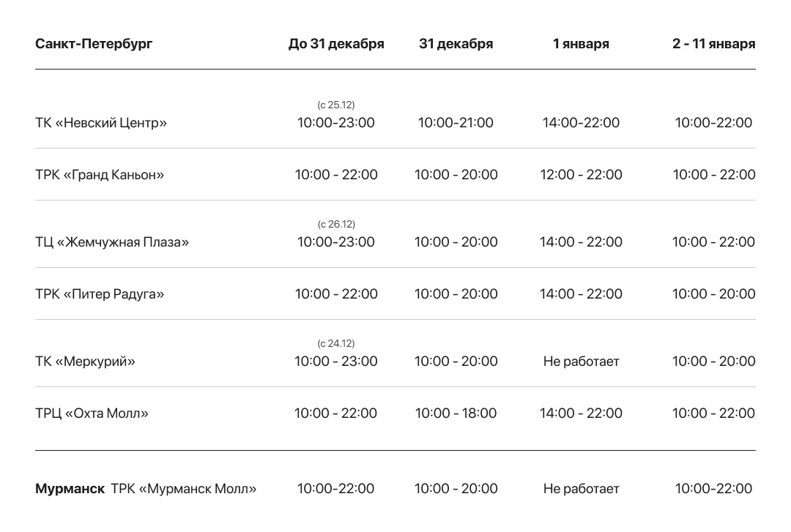Image resolution: width=791 pixels, height=532 pixels.
Task: Click the "(с 24.12)" note for Меркурий
Action: click(x=336, y=344)
